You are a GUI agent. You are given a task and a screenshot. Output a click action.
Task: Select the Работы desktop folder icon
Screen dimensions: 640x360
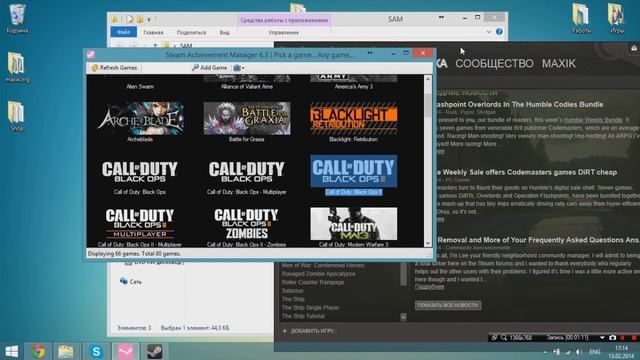pyautogui.click(x=581, y=18)
